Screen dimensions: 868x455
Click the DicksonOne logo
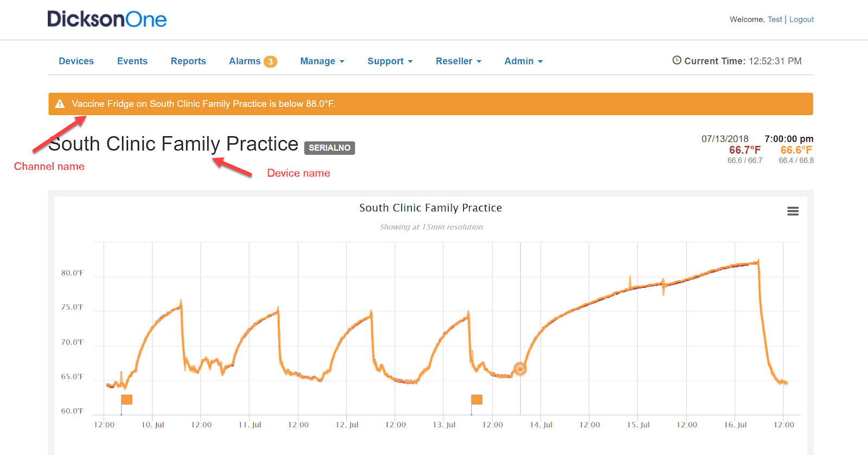[x=107, y=20]
